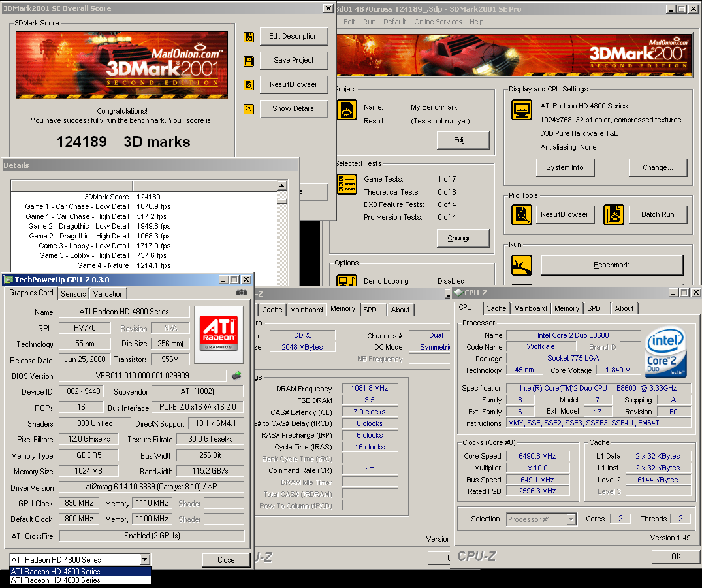Click the CPU-Z title bar icon
Image resolution: width=702 pixels, height=588 pixels.
(x=458, y=293)
